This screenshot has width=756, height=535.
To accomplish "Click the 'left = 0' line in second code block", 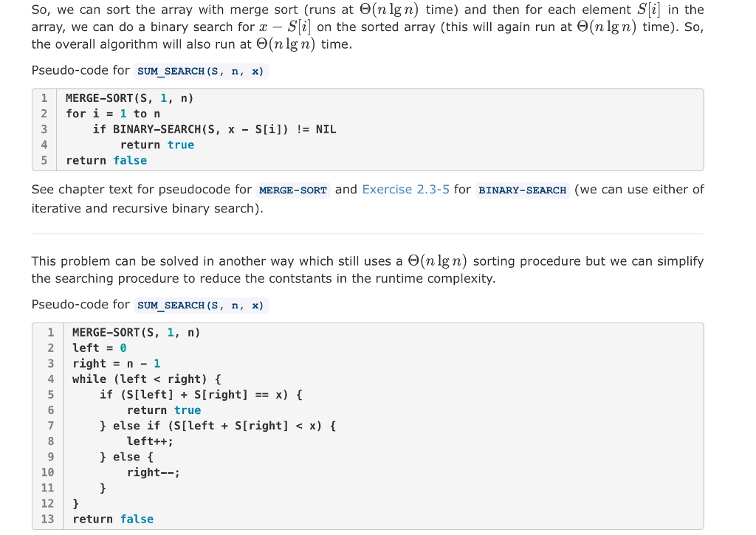I will pyautogui.click(x=100, y=348).
